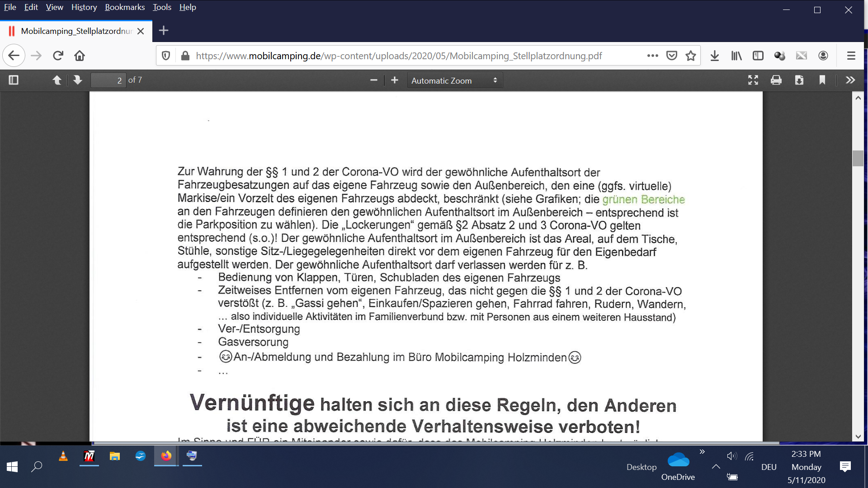Zoom in on the PDF
Viewport: 868px width, 488px height.
click(395, 80)
